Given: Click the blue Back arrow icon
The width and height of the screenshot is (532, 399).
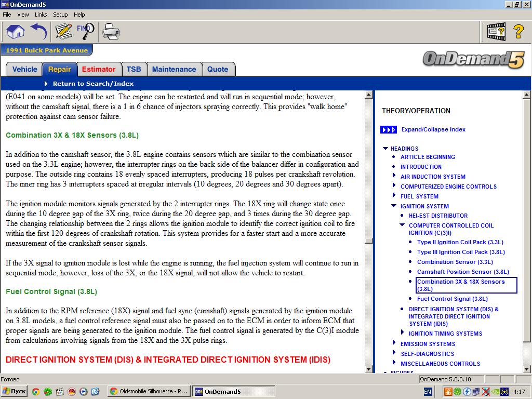Looking at the screenshot, I should (39, 31).
